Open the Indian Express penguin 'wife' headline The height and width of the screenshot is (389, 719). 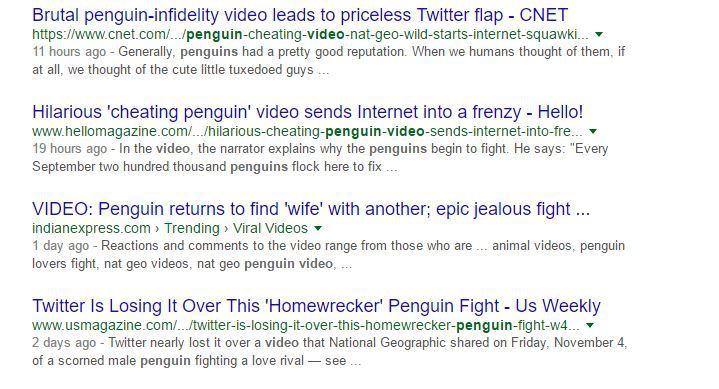coord(311,209)
